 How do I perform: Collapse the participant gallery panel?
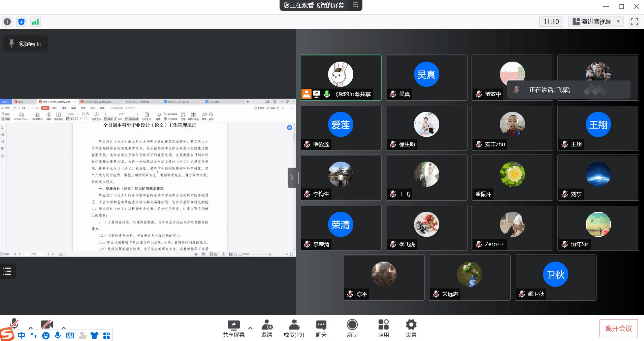tap(292, 178)
